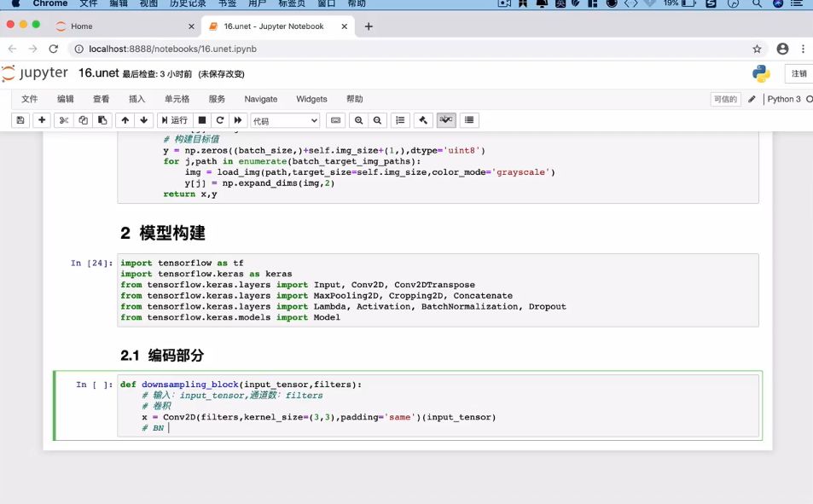The height and width of the screenshot is (504, 813).
Task: Open the 文件 menu in Jupyter
Action: 30,99
